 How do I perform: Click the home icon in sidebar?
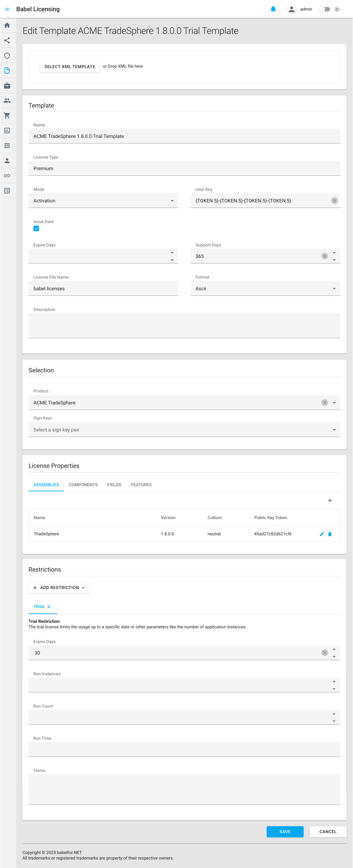(7, 26)
